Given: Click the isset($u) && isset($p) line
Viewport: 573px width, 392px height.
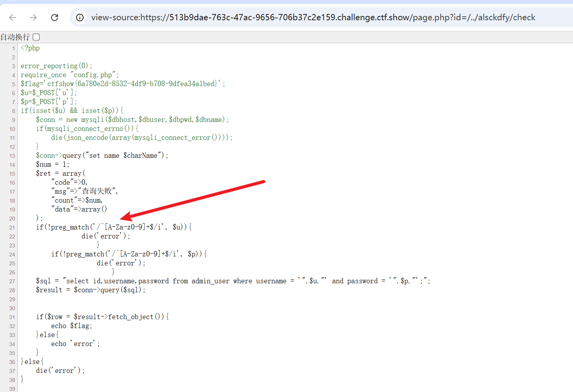Looking at the screenshot, I should tap(72, 111).
